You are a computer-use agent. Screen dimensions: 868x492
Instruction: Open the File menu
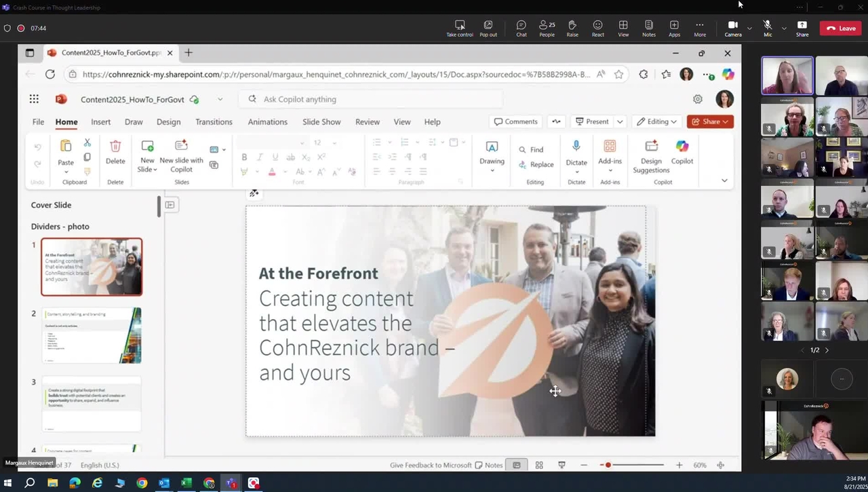point(38,121)
